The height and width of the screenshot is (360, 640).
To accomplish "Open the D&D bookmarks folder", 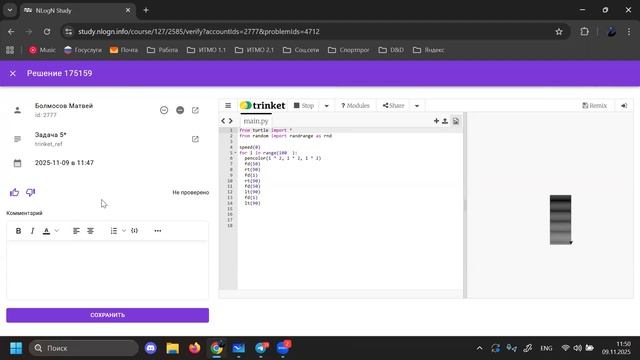I will pos(391,50).
